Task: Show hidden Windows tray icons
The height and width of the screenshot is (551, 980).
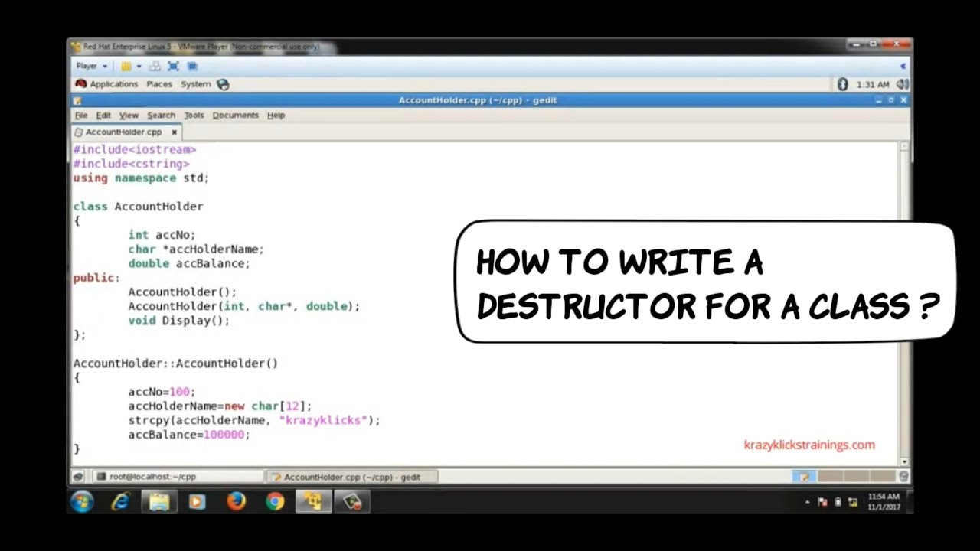Action: 807,503
